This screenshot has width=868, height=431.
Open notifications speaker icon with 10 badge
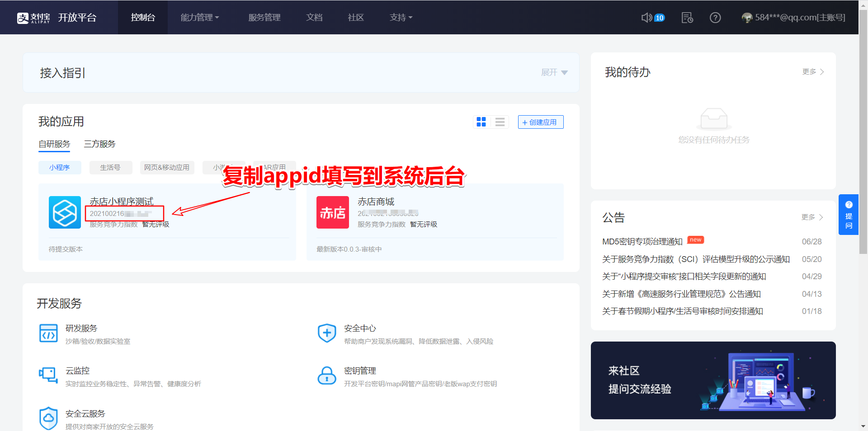(653, 18)
